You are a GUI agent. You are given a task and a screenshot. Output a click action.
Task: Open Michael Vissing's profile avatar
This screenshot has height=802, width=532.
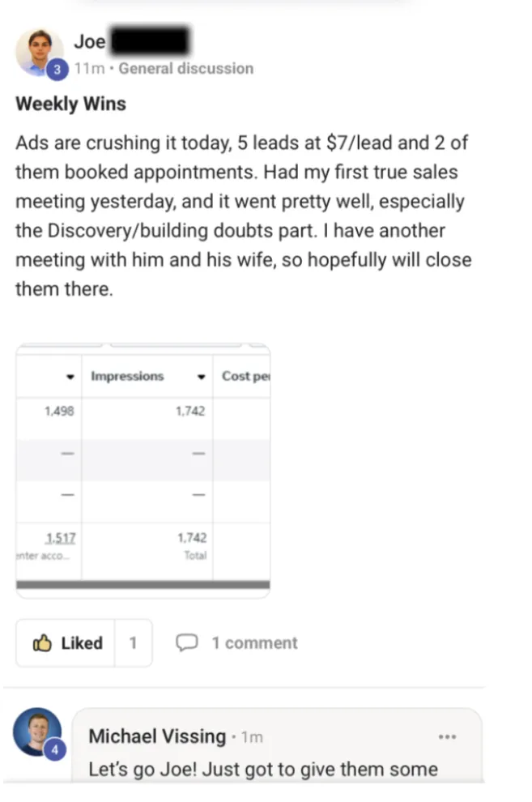tap(37, 732)
